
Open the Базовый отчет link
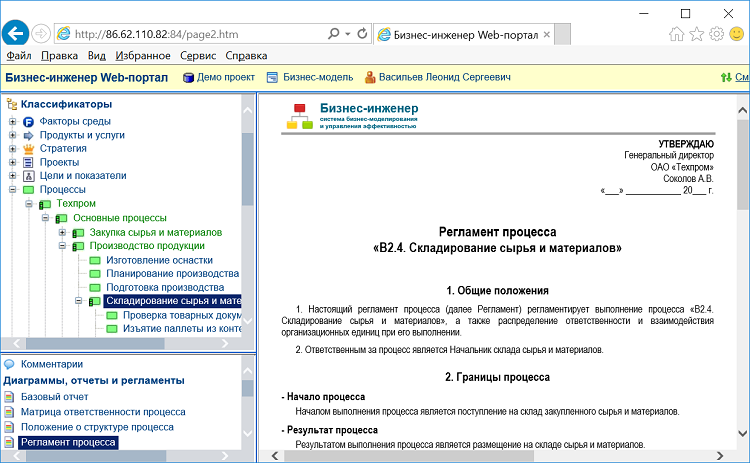coord(55,397)
